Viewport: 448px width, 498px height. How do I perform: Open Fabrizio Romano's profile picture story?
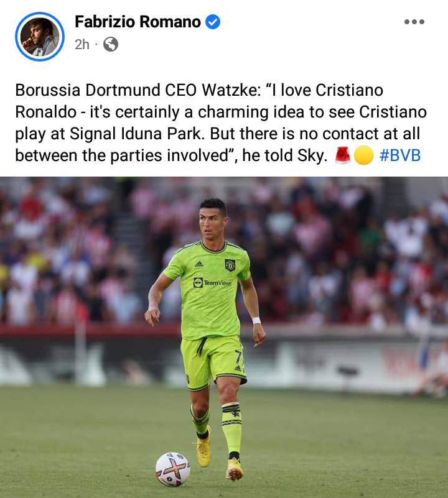coord(40,37)
